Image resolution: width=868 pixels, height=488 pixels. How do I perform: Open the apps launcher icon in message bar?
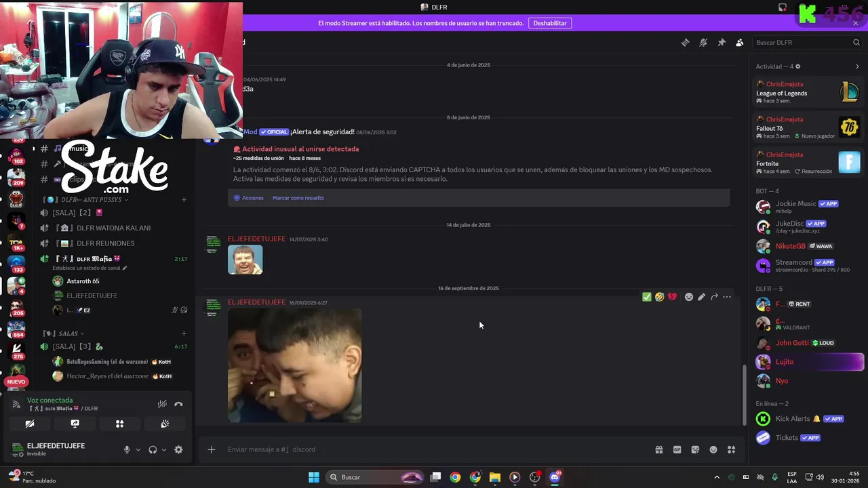[732, 449]
